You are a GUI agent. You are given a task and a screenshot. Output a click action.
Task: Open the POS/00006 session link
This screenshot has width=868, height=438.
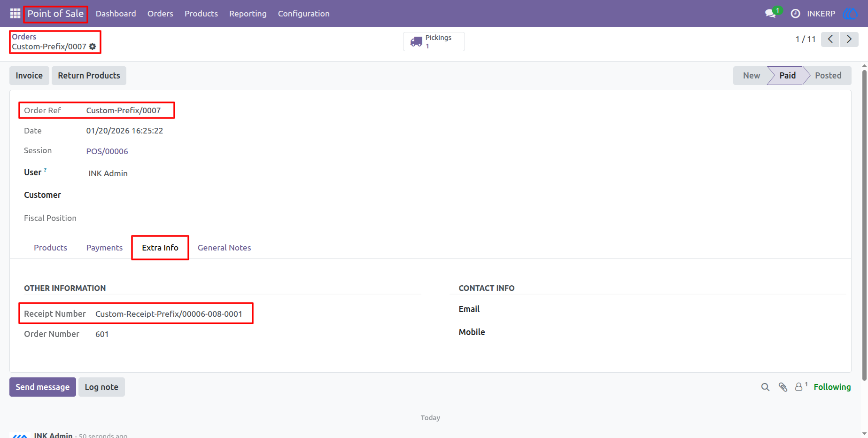click(107, 151)
